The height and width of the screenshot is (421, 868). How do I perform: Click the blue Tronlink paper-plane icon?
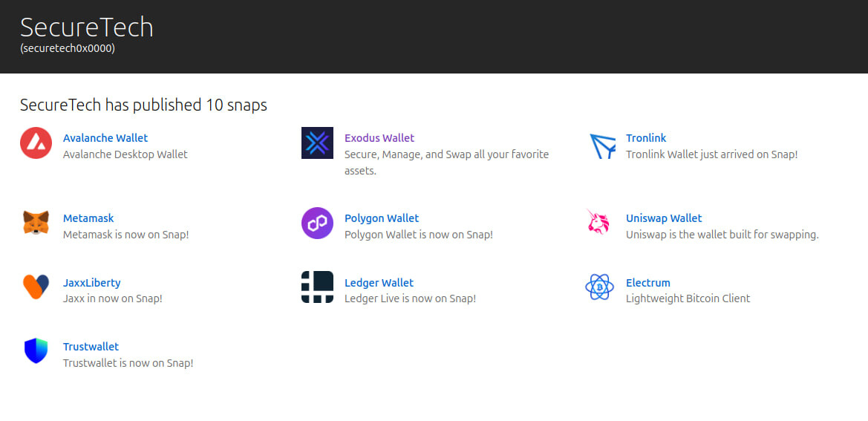click(x=602, y=146)
